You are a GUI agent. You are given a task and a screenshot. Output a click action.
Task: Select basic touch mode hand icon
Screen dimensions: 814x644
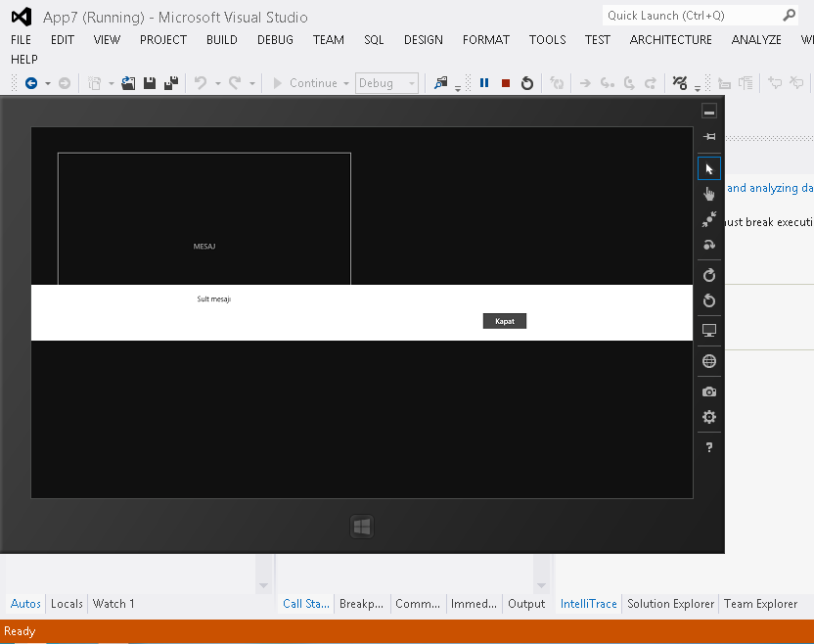pyautogui.click(x=709, y=194)
